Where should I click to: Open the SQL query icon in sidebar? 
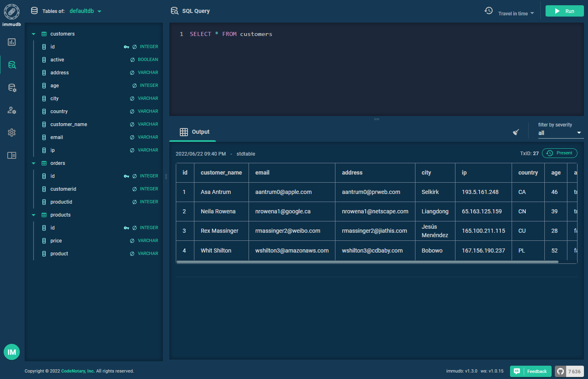12,65
